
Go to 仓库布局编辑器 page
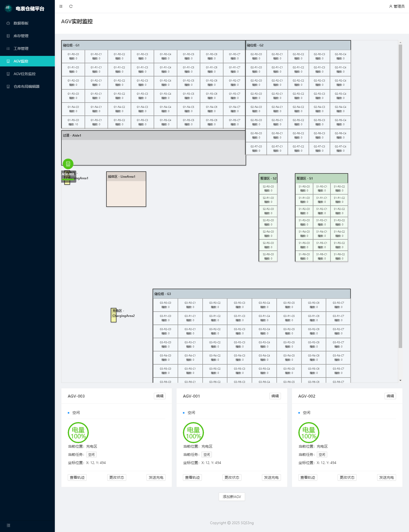pyautogui.click(x=26, y=86)
